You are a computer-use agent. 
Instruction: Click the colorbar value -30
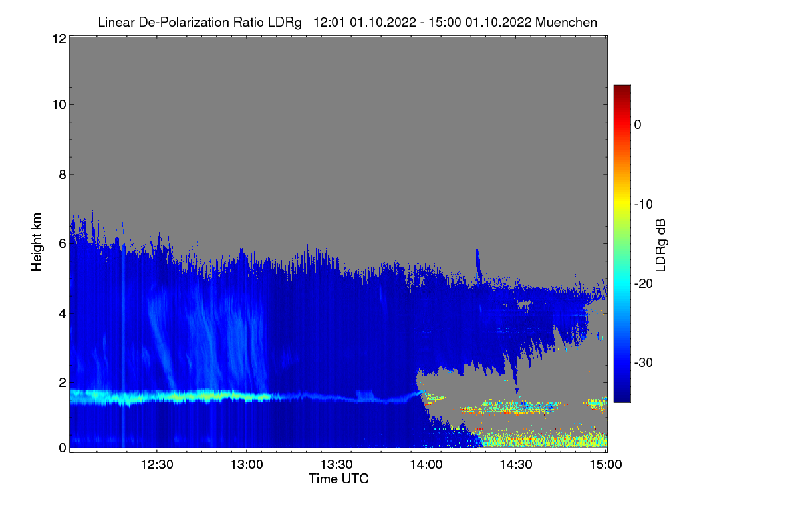click(644, 363)
